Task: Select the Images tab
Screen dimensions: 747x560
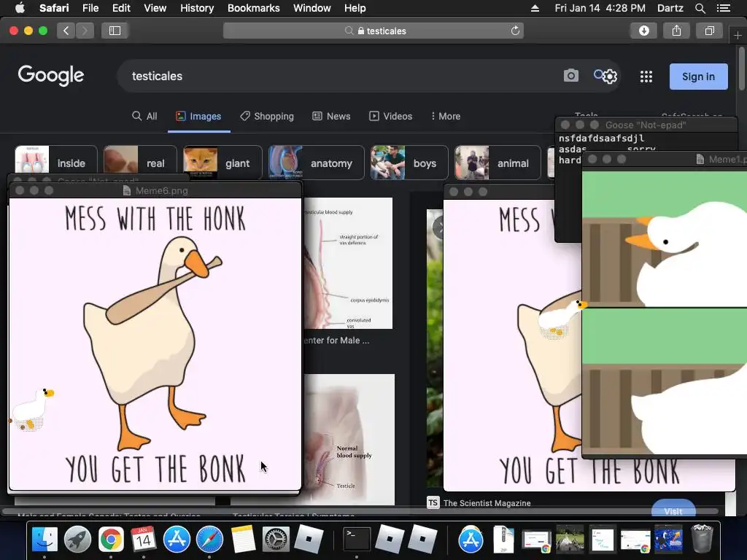Action: 198,116
